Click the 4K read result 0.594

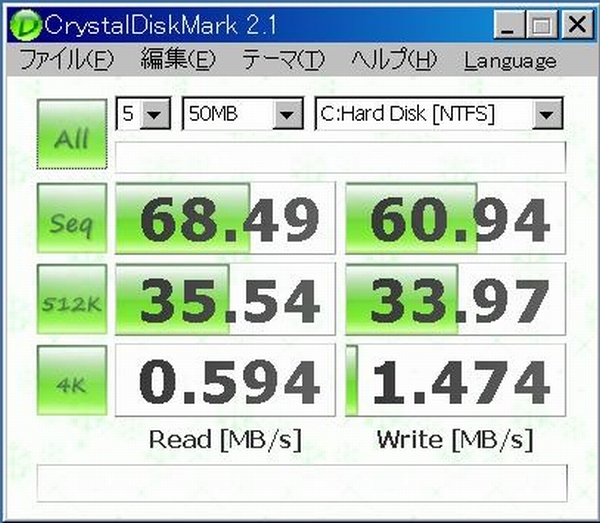[x=225, y=380]
